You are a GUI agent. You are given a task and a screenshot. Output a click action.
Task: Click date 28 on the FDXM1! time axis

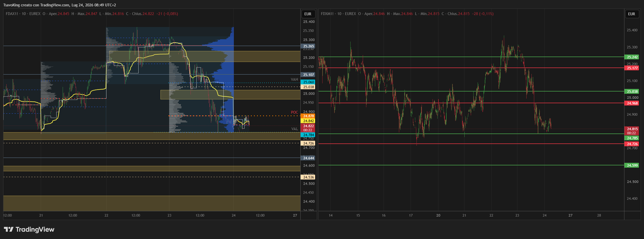[599, 215]
